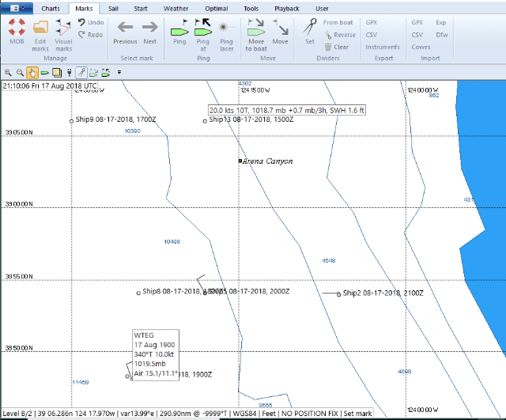Click 'Set mark' in status bar
Image resolution: width=506 pixels, height=420 pixels.
click(357, 413)
